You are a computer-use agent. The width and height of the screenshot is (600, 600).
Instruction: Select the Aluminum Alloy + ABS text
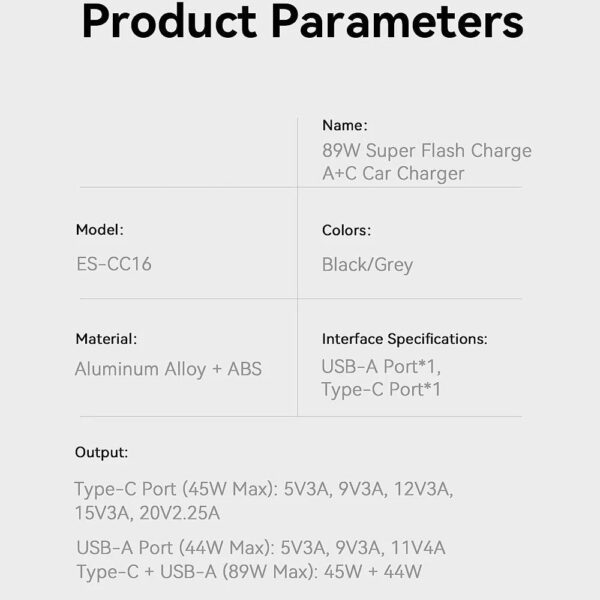click(168, 370)
